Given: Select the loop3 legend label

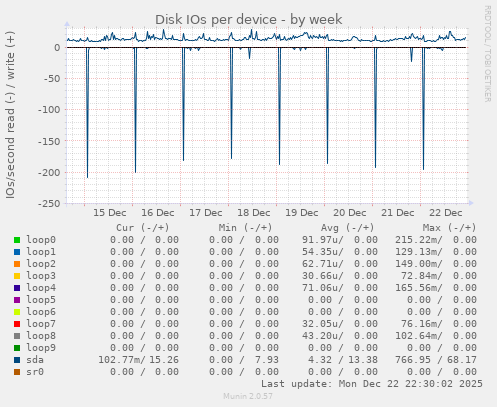Looking at the screenshot, I should [x=41, y=276].
